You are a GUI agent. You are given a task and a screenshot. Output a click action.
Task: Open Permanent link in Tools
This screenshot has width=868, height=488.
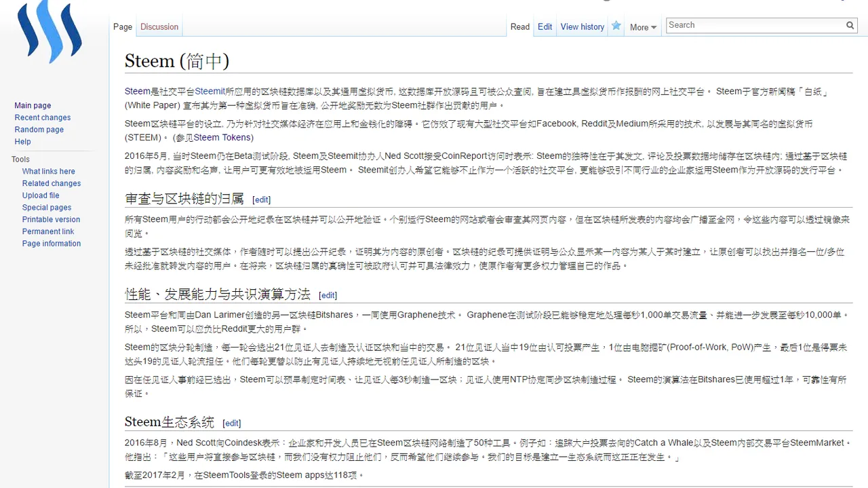pyautogui.click(x=48, y=231)
